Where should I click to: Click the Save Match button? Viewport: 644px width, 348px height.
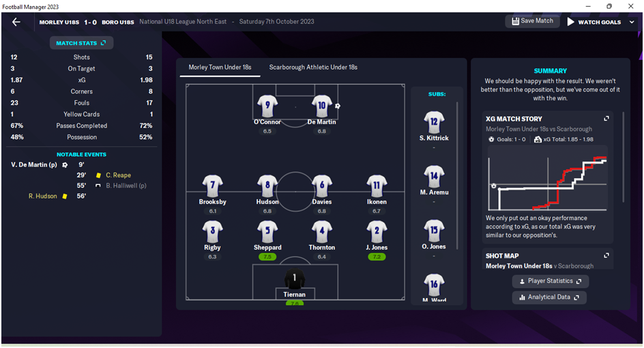(x=532, y=21)
